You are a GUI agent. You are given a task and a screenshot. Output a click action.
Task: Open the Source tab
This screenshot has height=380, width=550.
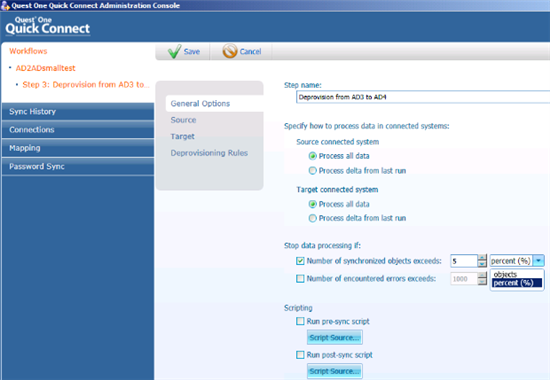183,120
